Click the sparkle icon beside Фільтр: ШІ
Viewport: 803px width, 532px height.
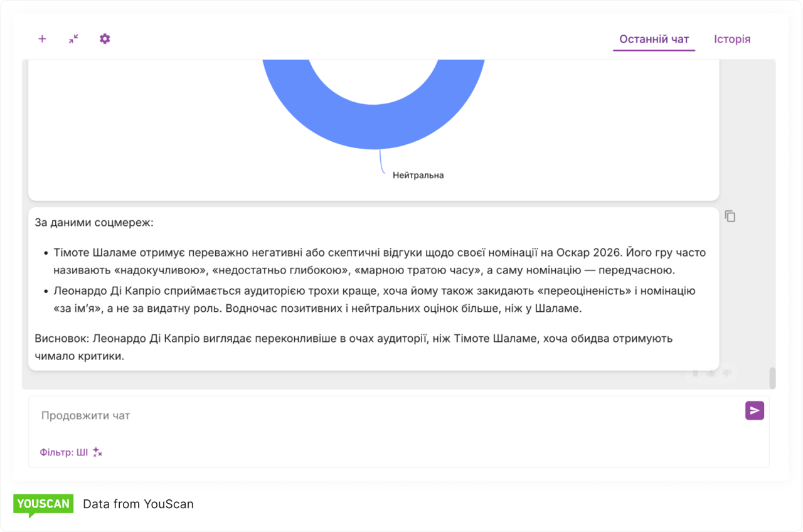point(97,452)
